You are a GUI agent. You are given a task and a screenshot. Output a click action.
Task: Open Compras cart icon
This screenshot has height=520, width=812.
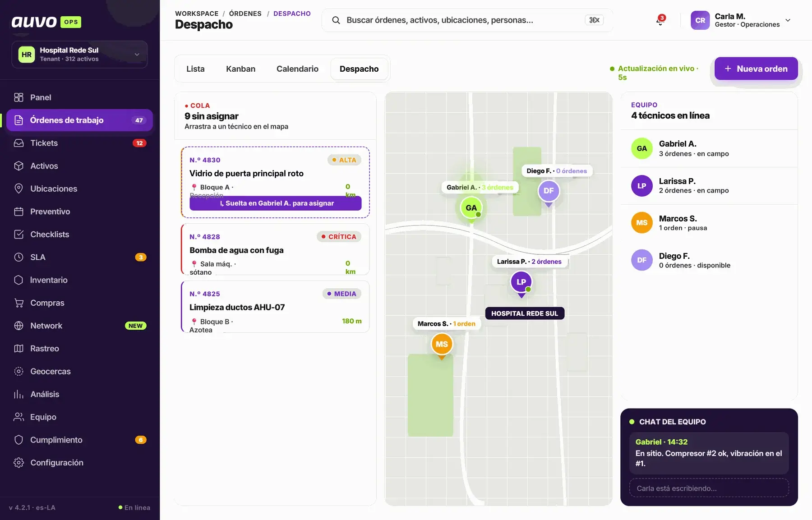(18, 303)
